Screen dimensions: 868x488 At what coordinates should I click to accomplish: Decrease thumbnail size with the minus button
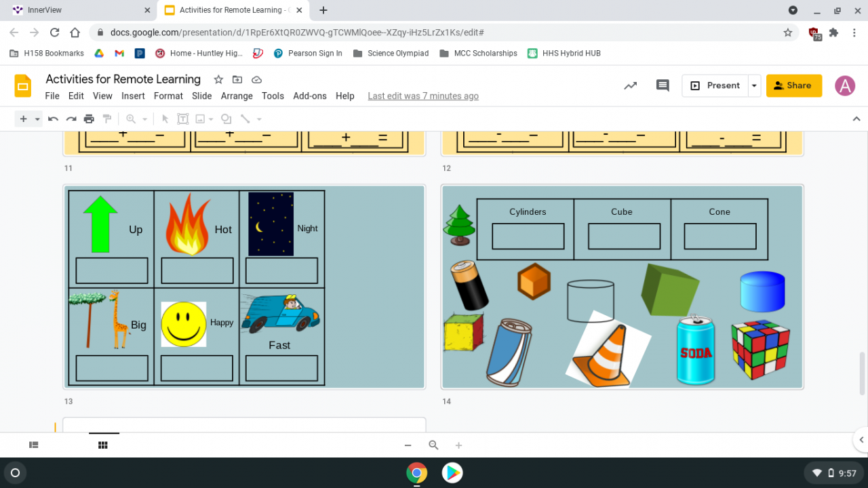point(408,445)
